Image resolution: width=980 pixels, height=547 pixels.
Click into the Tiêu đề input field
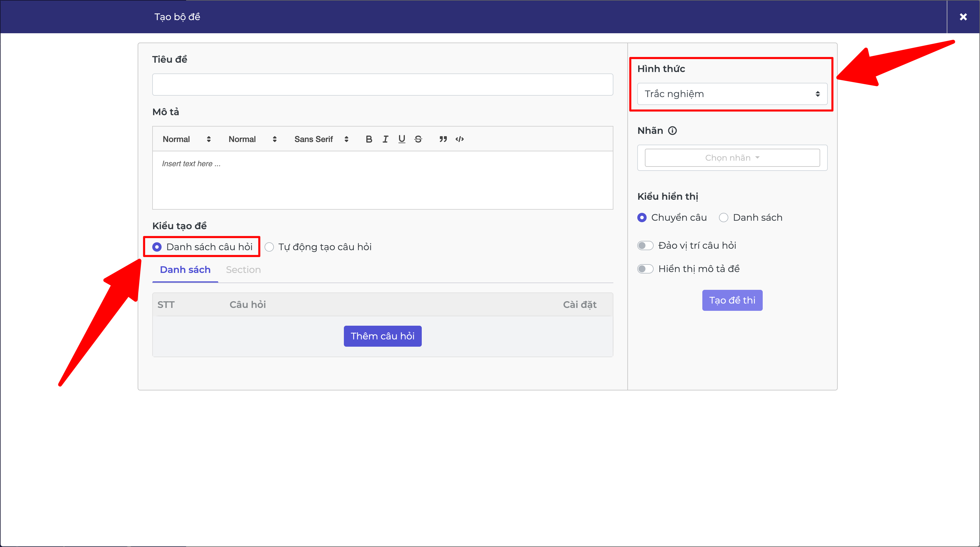tap(382, 85)
